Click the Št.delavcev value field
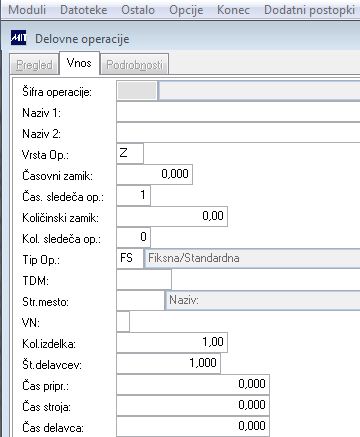This screenshot has height=437, width=360. [x=169, y=363]
